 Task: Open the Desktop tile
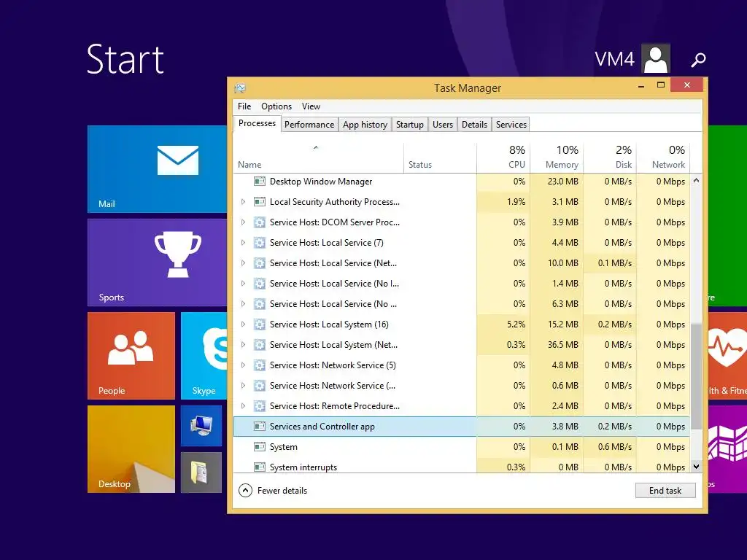[131, 448]
